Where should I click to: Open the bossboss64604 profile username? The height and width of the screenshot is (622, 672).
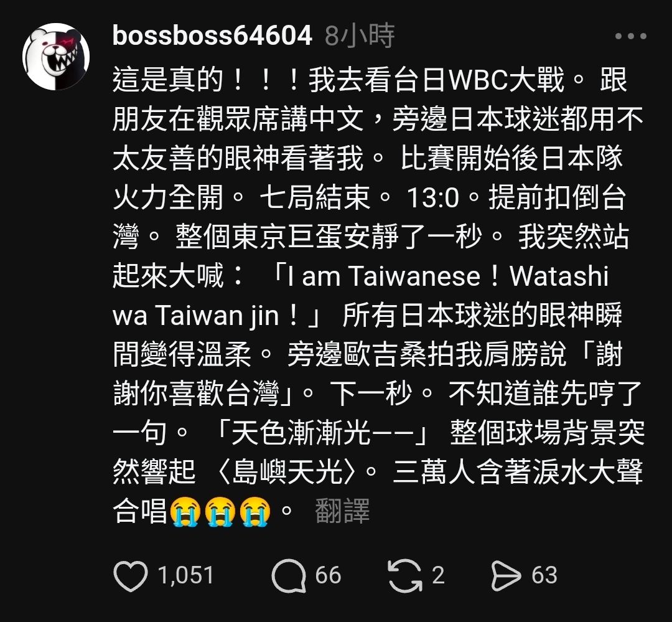pos(212,35)
